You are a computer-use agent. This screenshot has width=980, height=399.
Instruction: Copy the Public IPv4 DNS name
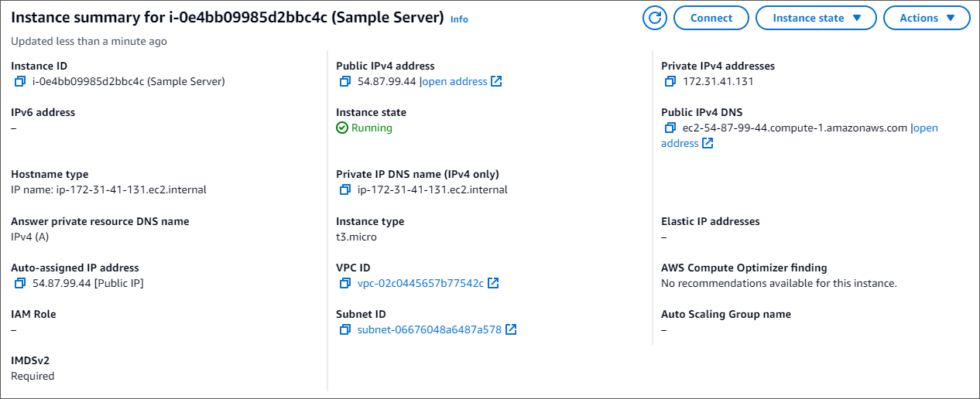pyautogui.click(x=670, y=128)
